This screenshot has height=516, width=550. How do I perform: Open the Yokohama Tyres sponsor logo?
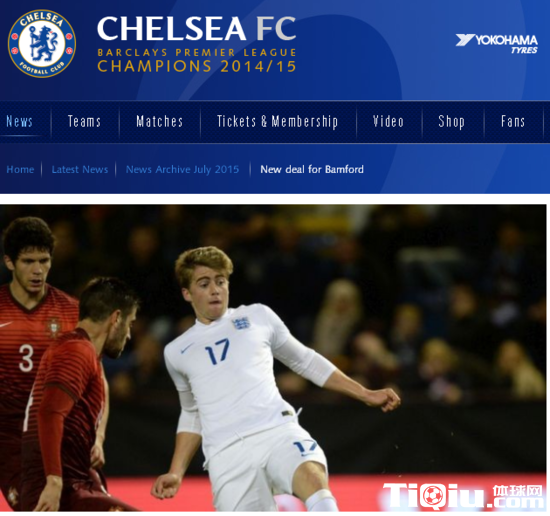pos(497,44)
